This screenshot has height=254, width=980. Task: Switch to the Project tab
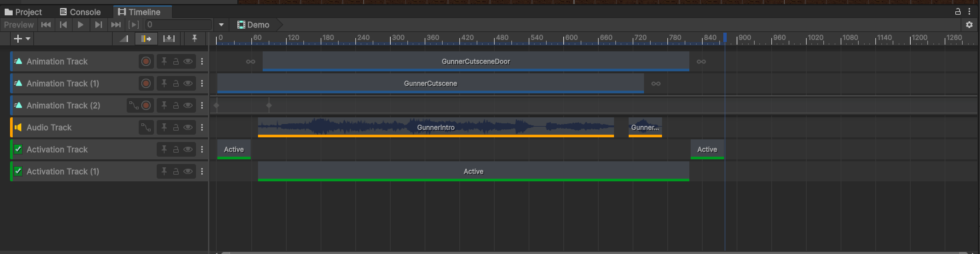[x=23, y=12]
